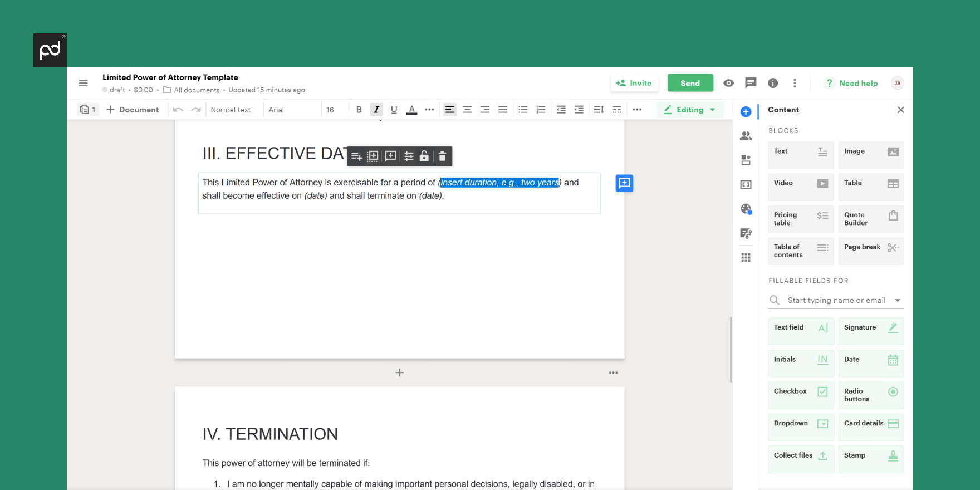Open overflow toolbar options
Viewport: 980px width, 490px height.
click(x=637, y=110)
